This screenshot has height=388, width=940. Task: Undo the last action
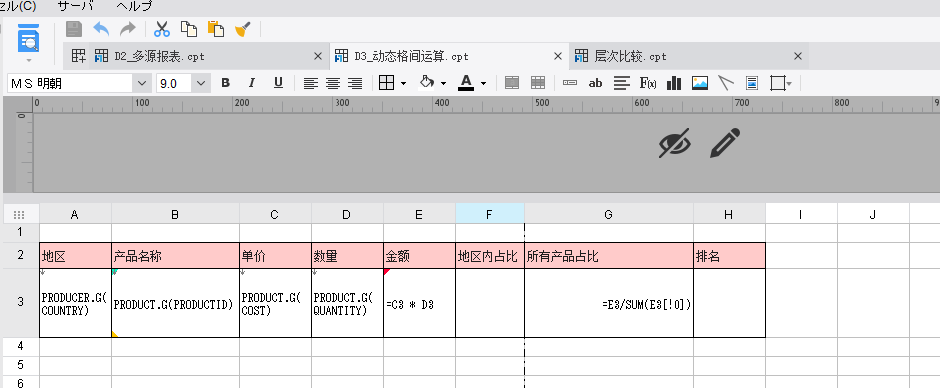coord(101,29)
